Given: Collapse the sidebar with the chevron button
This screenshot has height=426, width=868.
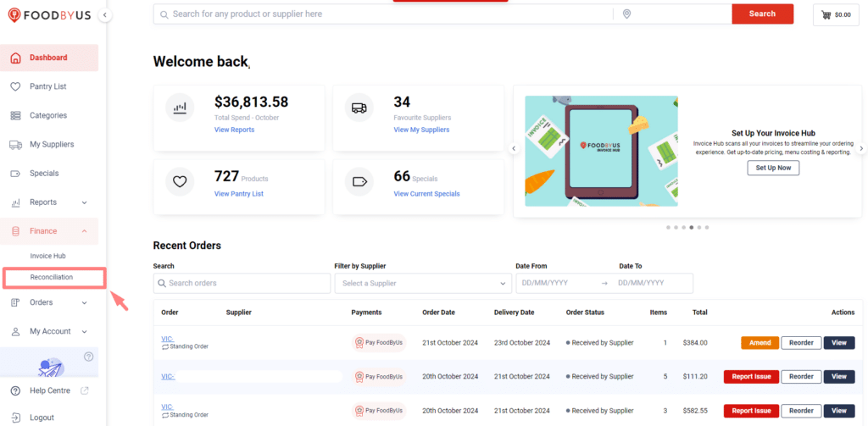Looking at the screenshot, I should (x=105, y=15).
